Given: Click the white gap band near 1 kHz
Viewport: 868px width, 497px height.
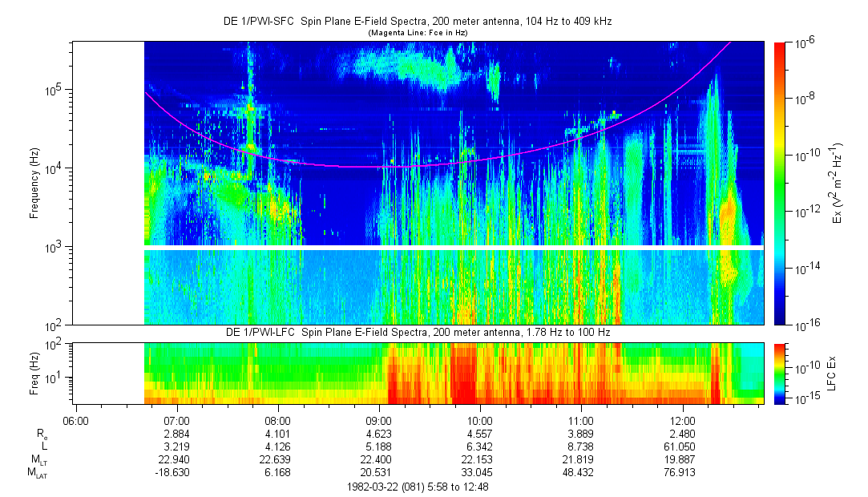Looking at the screenshot, I should click(x=454, y=248).
